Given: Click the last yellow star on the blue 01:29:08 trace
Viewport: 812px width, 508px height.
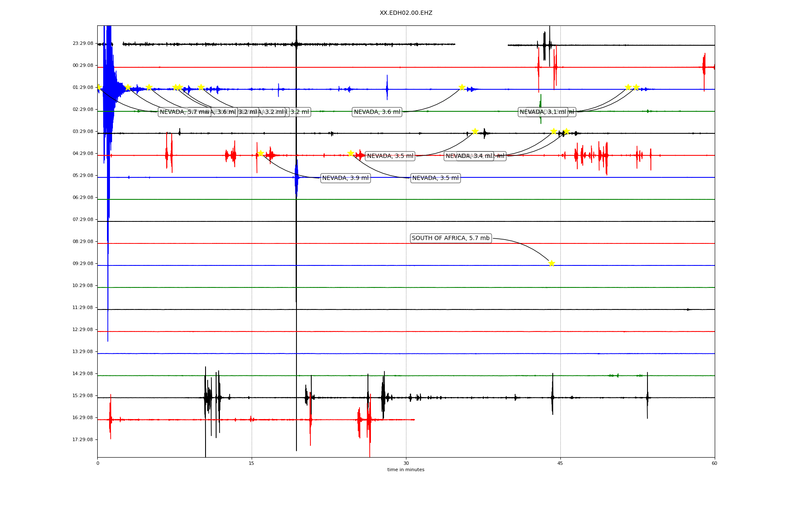Looking at the screenshot, I should tap(636, 87).
